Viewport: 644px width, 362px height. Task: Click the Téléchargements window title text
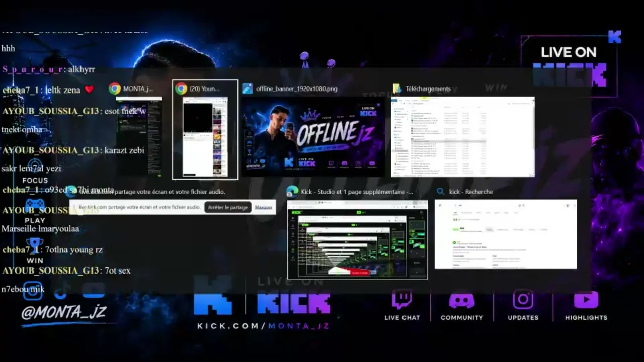point(428,89)
